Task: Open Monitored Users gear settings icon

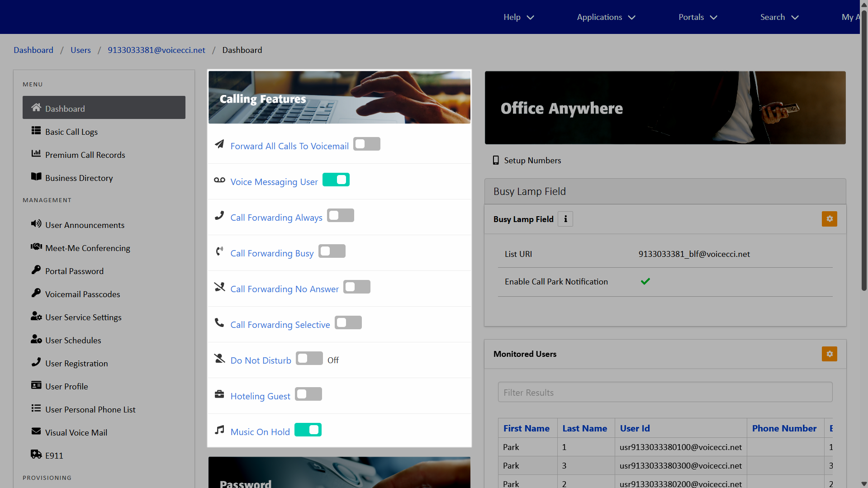Action: coord(829,354)
